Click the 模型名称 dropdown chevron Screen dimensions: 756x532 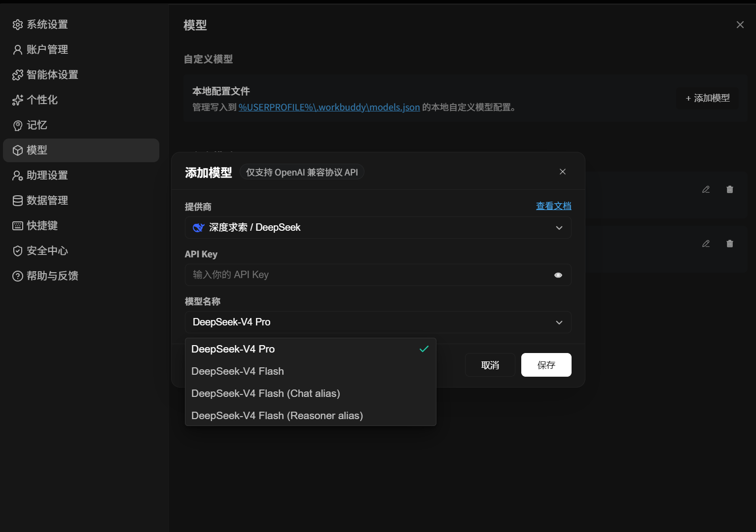tap(559, 322)
